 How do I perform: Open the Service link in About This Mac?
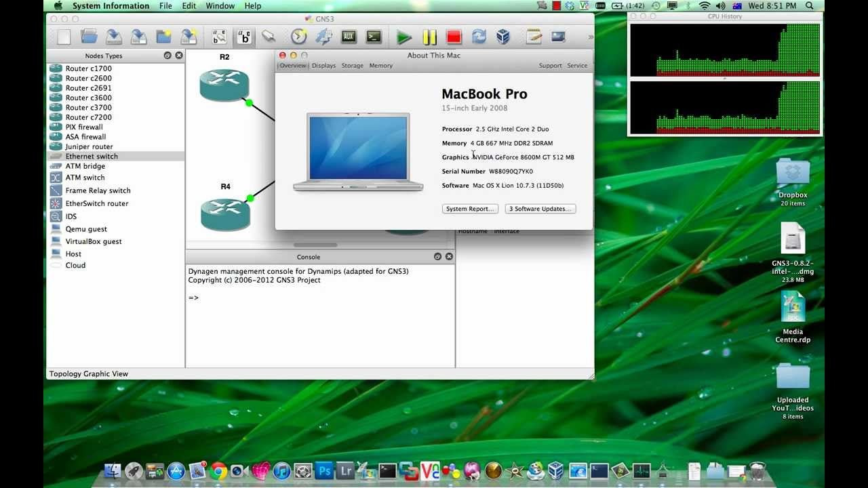(577, 66)
